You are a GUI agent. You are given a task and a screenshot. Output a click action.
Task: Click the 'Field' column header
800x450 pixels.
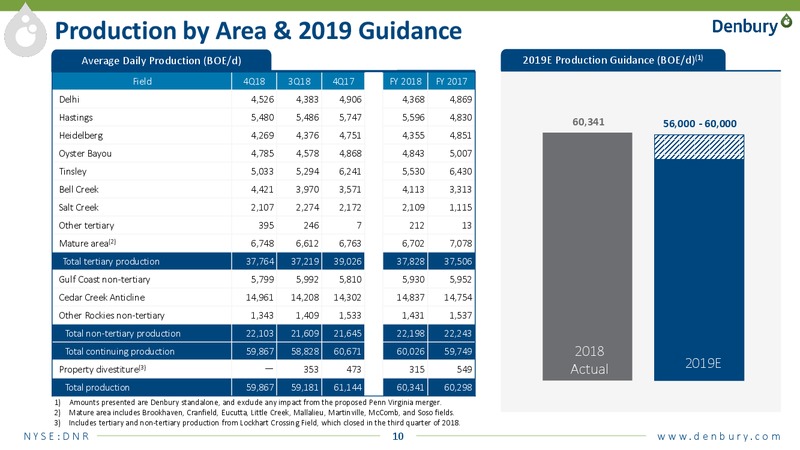(x=142, y=81)
